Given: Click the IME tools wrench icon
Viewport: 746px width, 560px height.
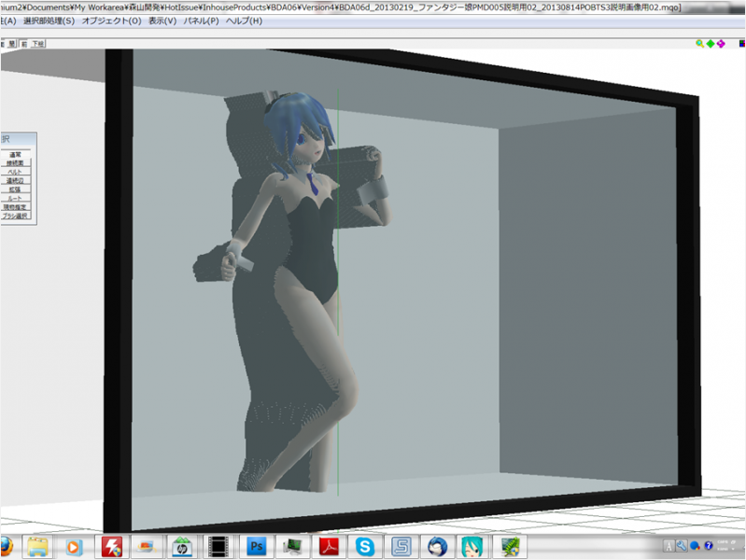Looking at the screenshot, I should 682,546.
